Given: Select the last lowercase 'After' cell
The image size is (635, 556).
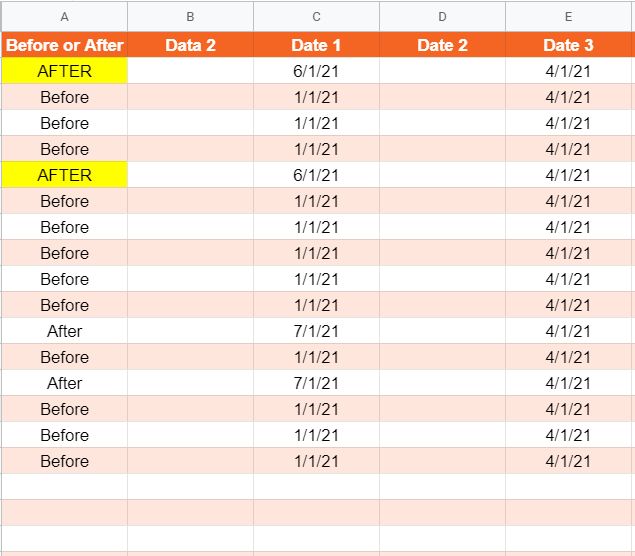Looking at the screenshot, I should pyautogui.click(x=64, y=383).
